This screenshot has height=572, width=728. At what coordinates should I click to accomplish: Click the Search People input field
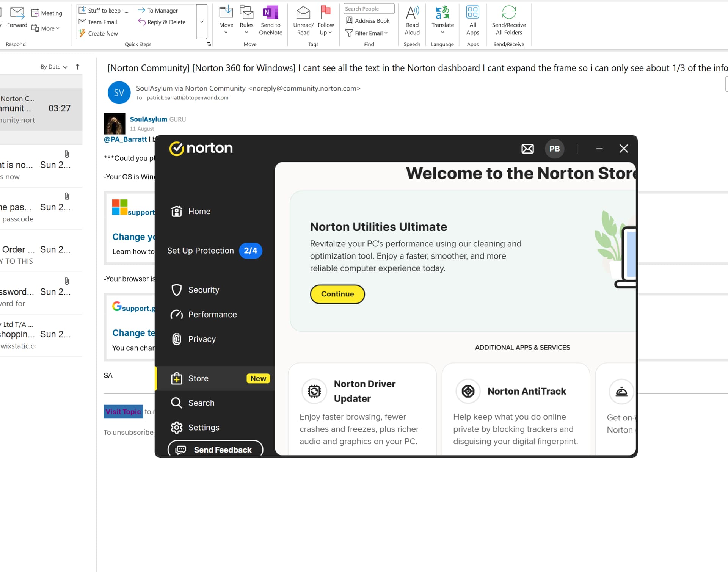369,9
